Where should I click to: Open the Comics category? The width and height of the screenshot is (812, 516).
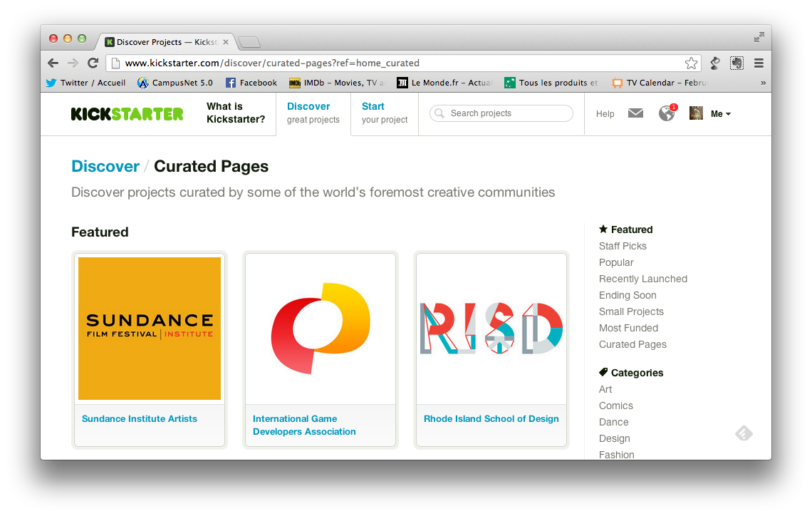[615, 406]
